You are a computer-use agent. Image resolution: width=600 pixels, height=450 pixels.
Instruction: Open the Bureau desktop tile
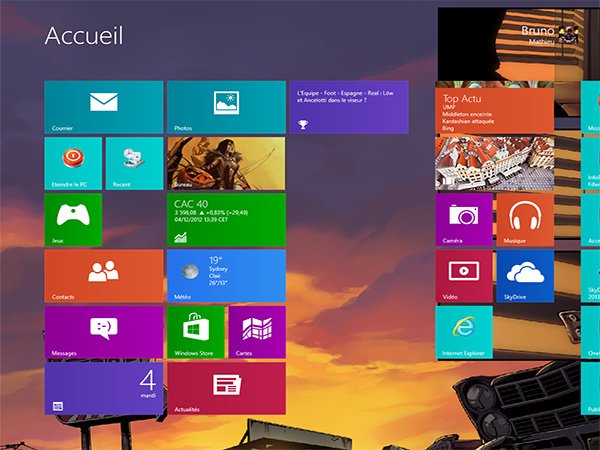[x=226, y=163]
